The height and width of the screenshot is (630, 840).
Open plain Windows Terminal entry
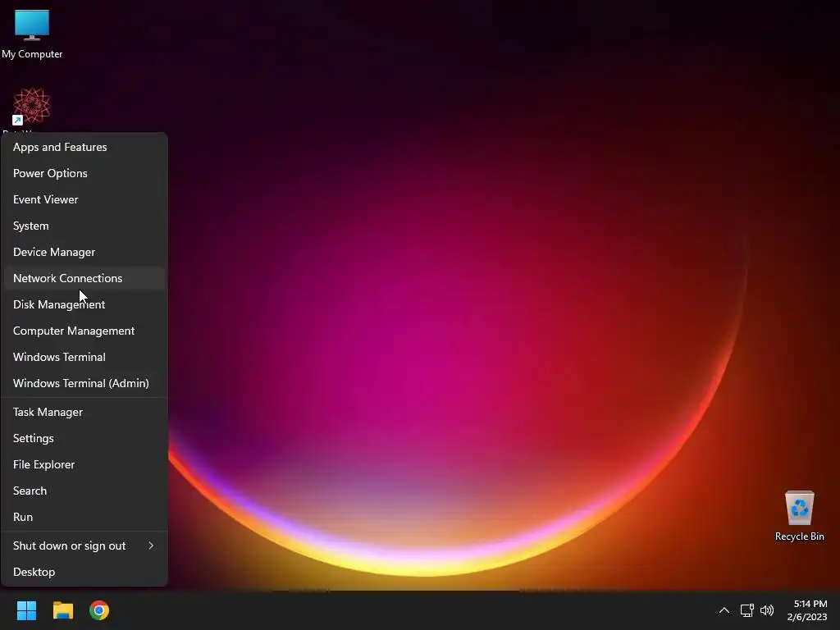84,357
